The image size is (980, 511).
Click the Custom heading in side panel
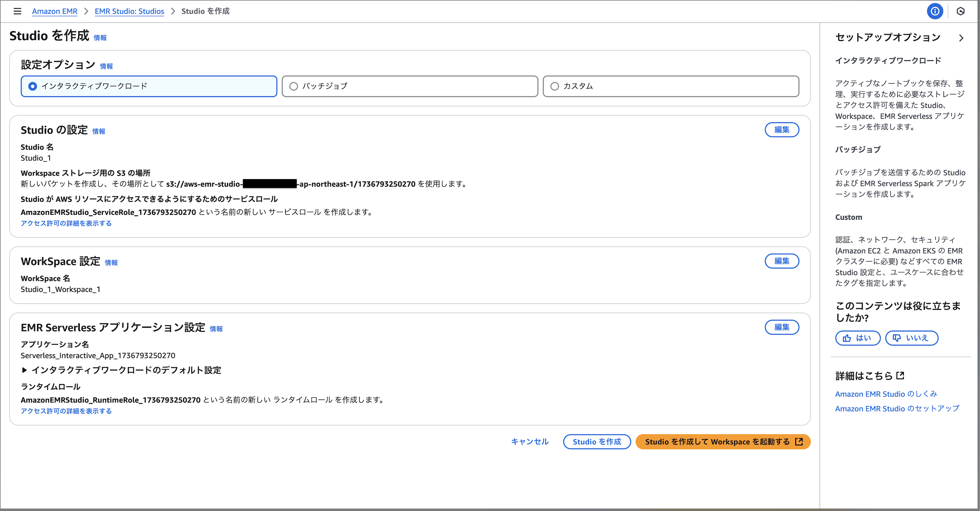click(849, 217)
